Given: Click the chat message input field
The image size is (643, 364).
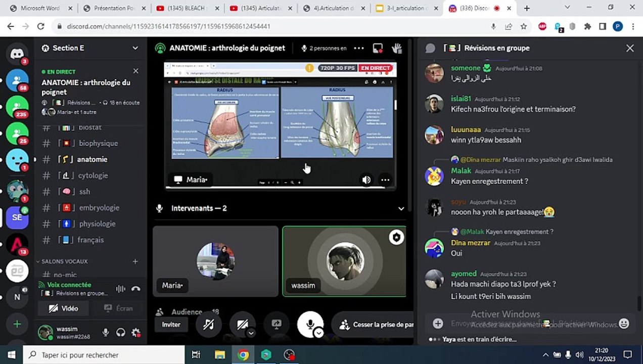Looking at the screenshot, I should coord(526,324).
